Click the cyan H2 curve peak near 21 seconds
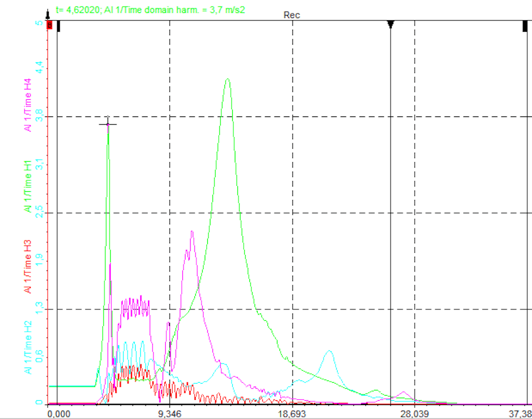532x419 pixels. [x=329, y=351]
